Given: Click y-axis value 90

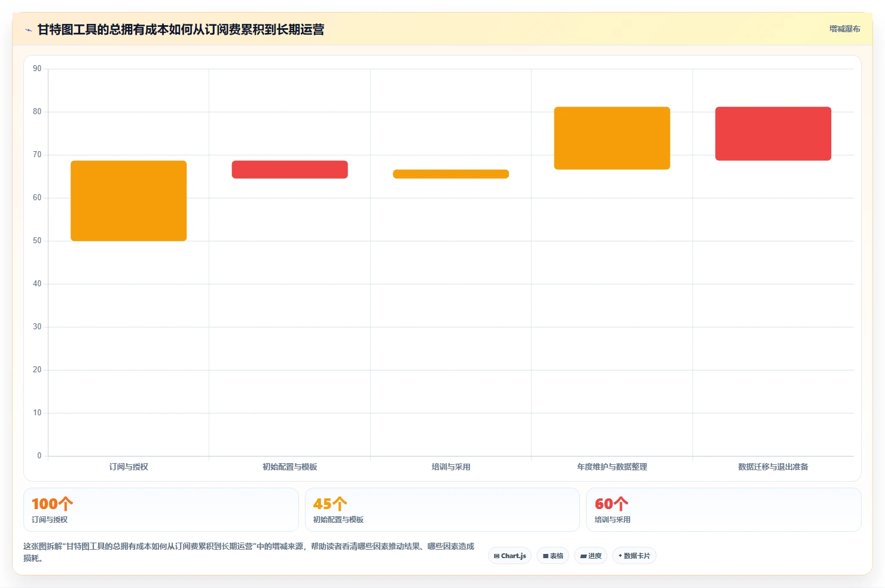Looking at the screenshot, I should [37, 69].
